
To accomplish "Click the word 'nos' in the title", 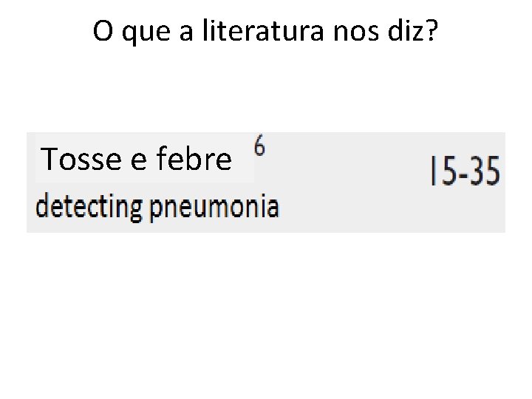I will coord(356,33).
